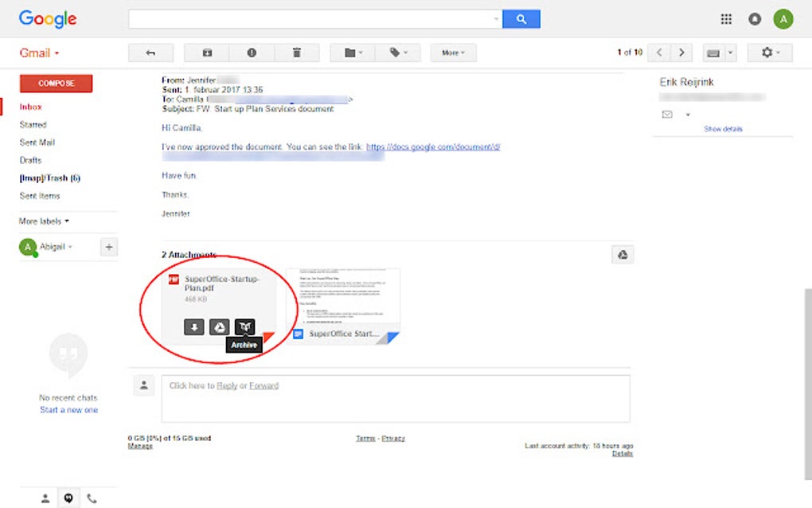Open the Move to folder icon
The width and height of the screenshot is (812, 508).
[x=350, y=53]
